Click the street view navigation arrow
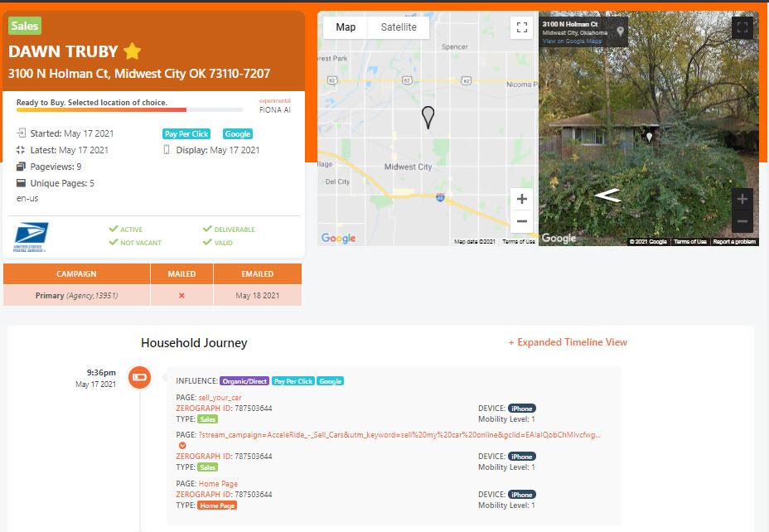This screenshot has height=532, width=769. (x=607, y=195)
